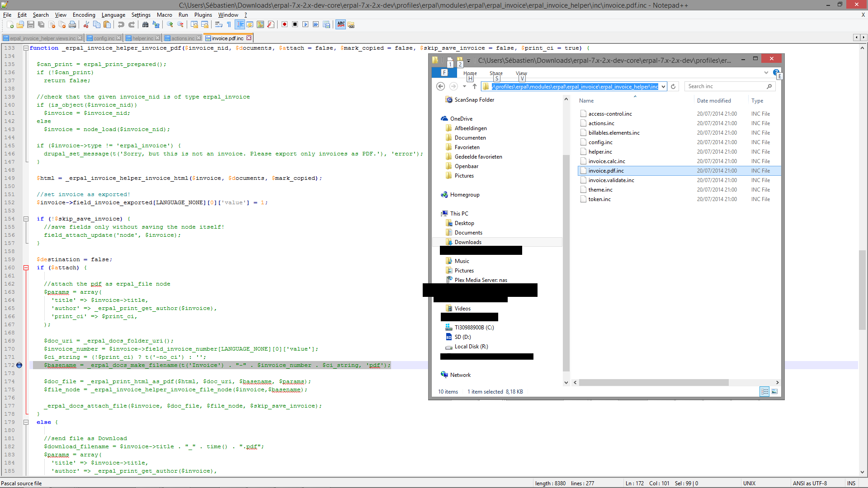Open the Encoding menu

coord(84,15)
